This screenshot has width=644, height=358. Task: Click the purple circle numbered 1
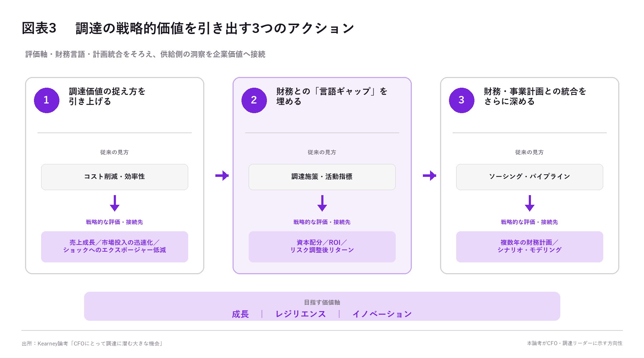47,100
